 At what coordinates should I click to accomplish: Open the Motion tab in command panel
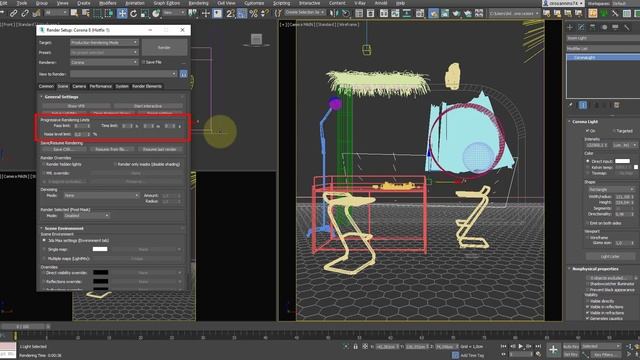point(604,27)
